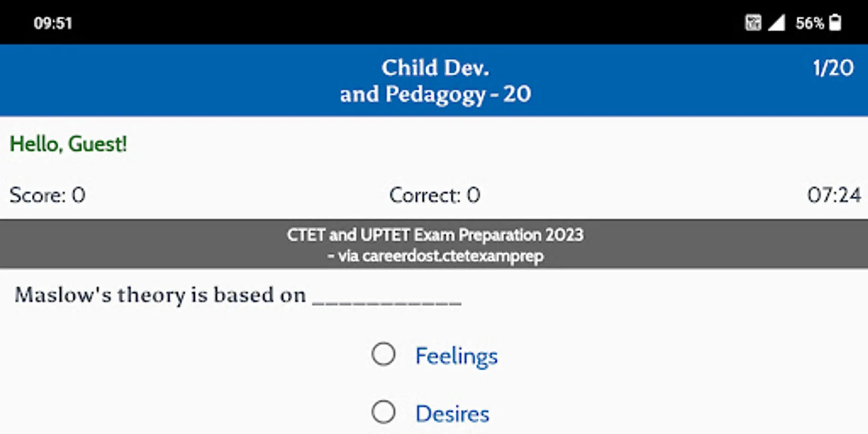This screenshot has width=868, height=434.
Task: Choose the Desires answer label
Action: (452, 414)
